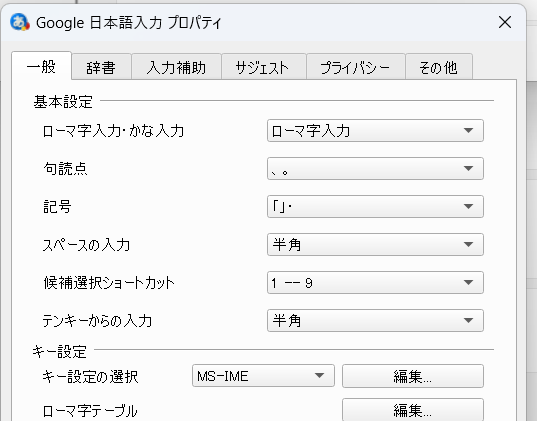Image resolution: width=537 pixels, height=421 pixels.
Task: Open the キー設定の選択 MS-IME dropdown
Action: (x=263, y=376)
